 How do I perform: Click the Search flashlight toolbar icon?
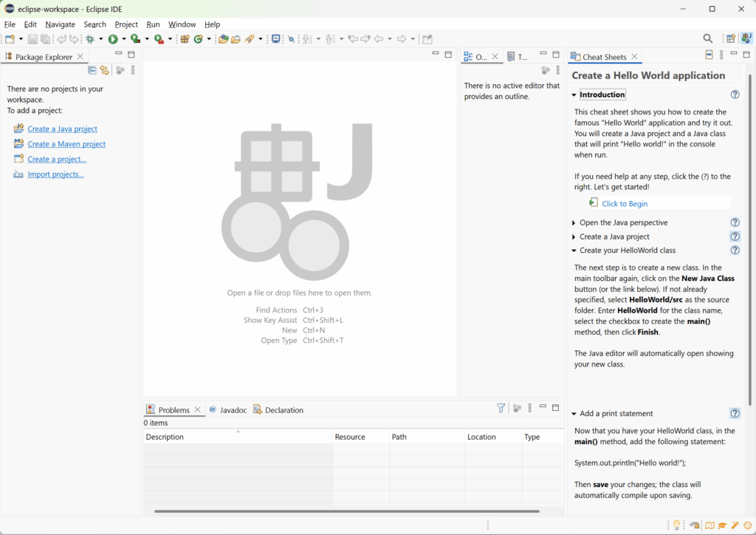[x=250, y=39]
